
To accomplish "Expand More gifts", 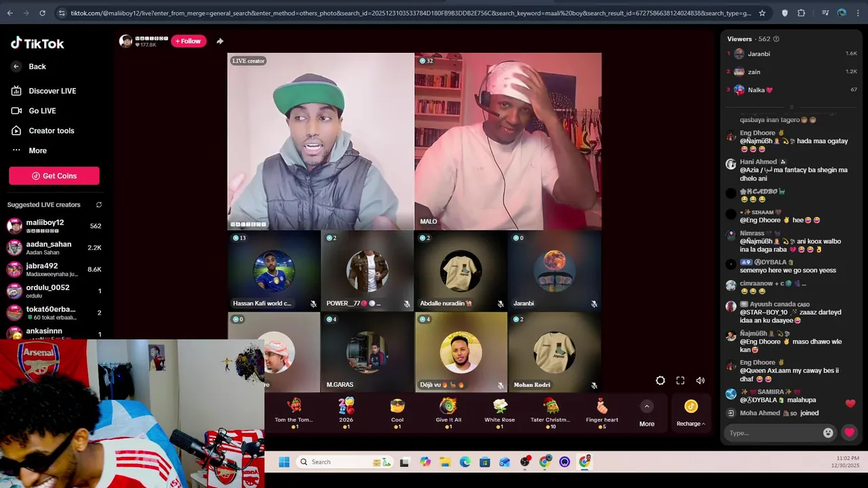I will pos(647,413).
